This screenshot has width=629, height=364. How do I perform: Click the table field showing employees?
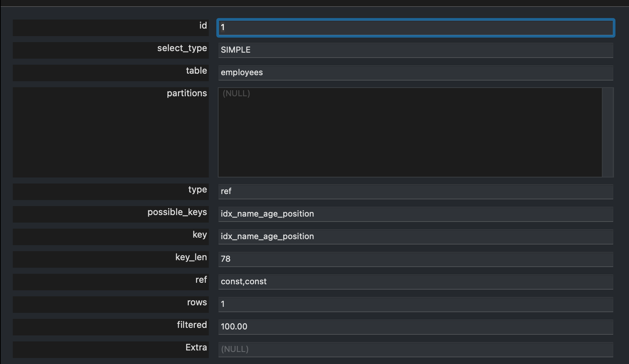pos(415,73)
